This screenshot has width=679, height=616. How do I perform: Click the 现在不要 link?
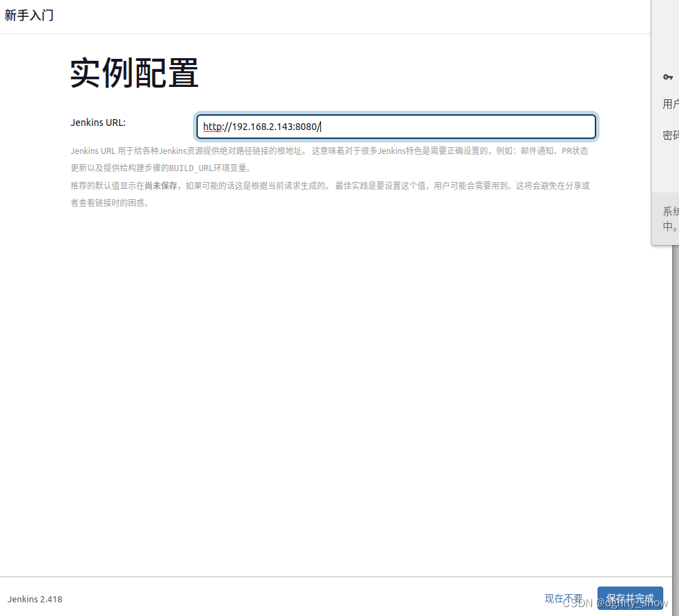tap(563, 598)
